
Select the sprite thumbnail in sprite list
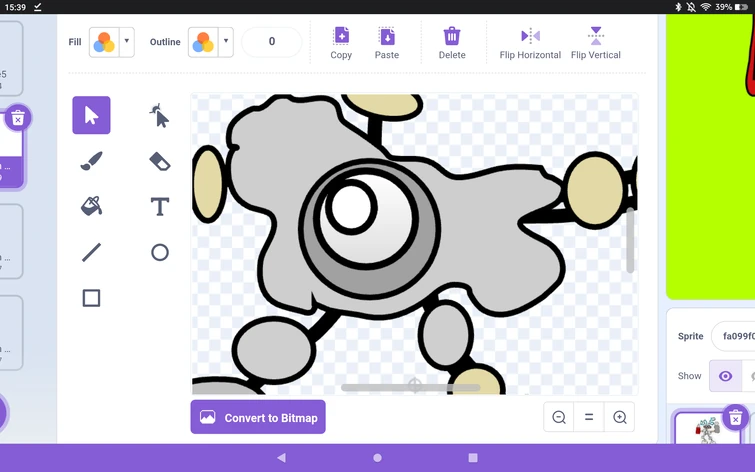pos(707,429)
